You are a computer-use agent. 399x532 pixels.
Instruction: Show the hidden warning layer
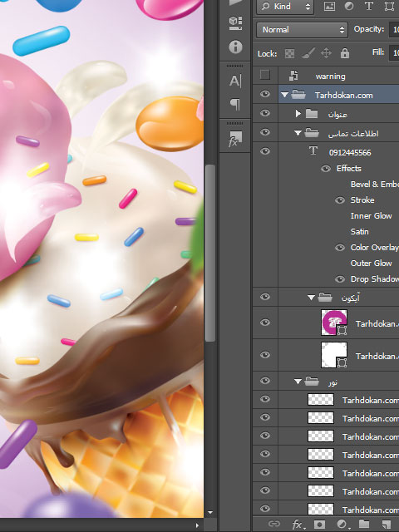[x=265, y=75]
